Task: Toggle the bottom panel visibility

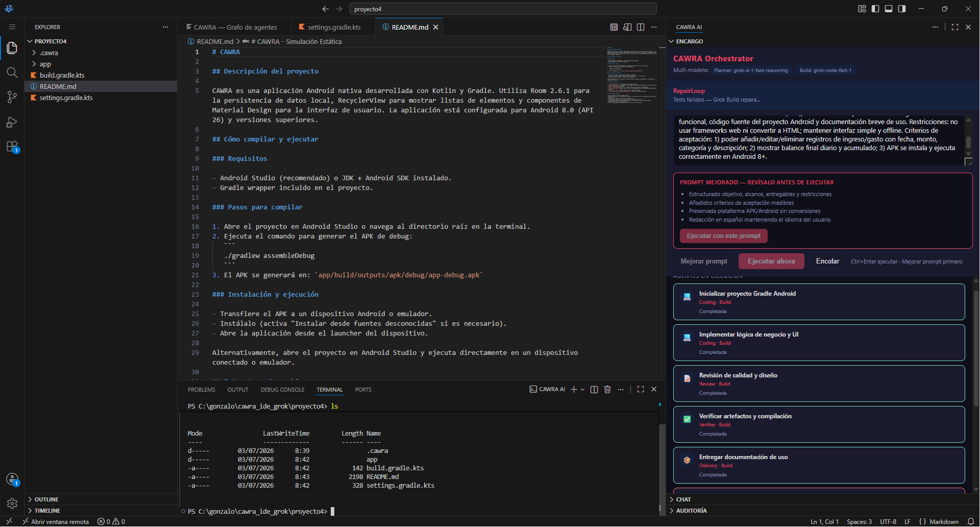Action: tap(889, 9)
